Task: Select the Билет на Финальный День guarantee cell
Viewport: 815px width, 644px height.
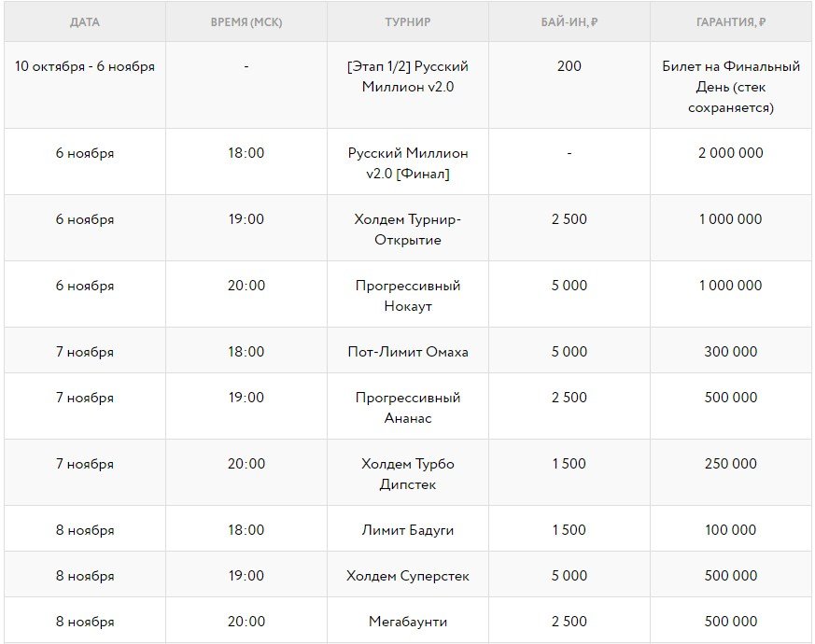Action: click(x=730, y=87)
